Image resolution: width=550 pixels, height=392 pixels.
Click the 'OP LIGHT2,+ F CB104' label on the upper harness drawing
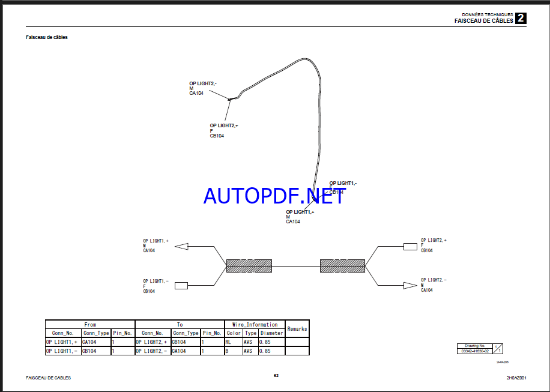pyautogui.click(x=223, y=130)
